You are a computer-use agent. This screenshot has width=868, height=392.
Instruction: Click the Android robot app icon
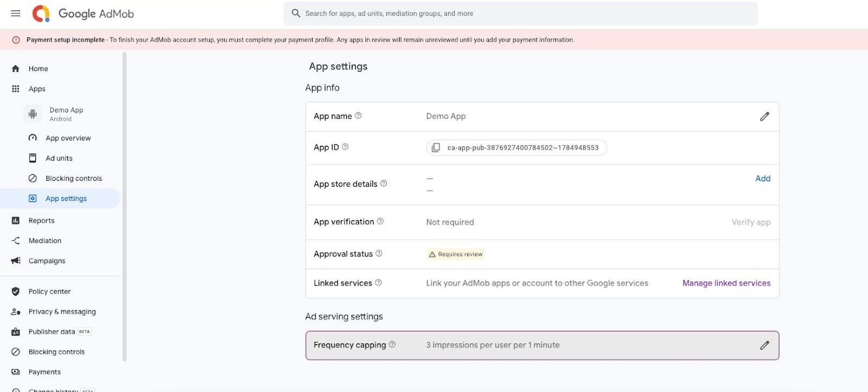click(33, 114)
